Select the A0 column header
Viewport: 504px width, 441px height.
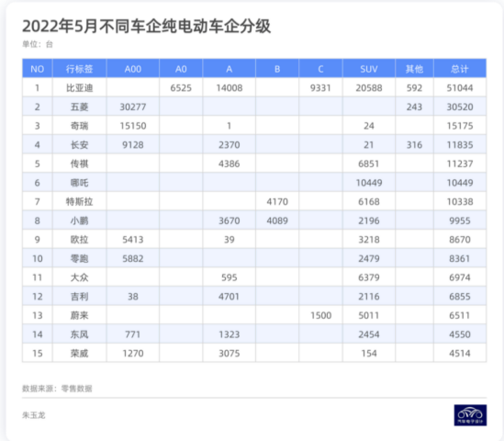tap(181, 69)
